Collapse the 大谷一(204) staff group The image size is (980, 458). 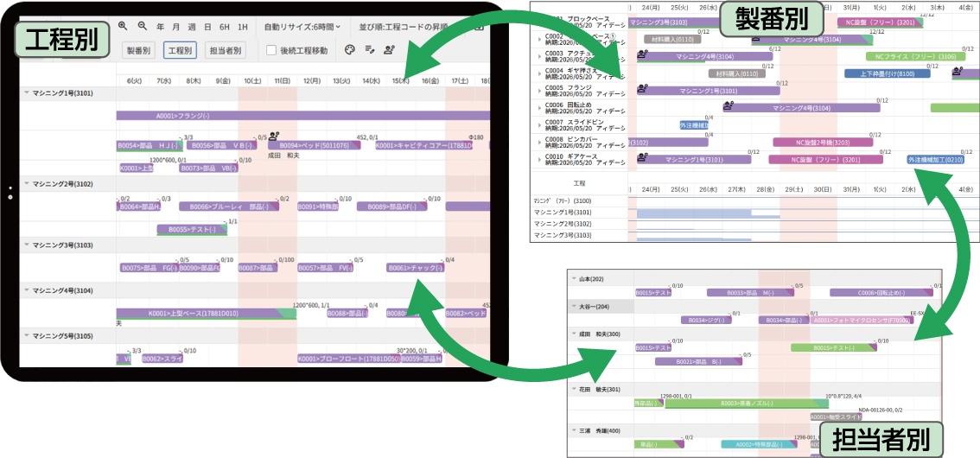pyautogui.click(x=574, y=306)
